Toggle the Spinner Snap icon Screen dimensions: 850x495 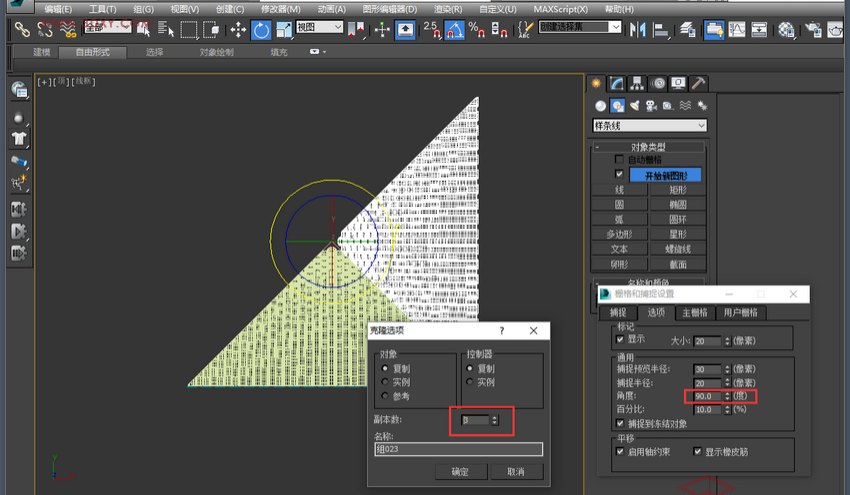tap(499, 29)
